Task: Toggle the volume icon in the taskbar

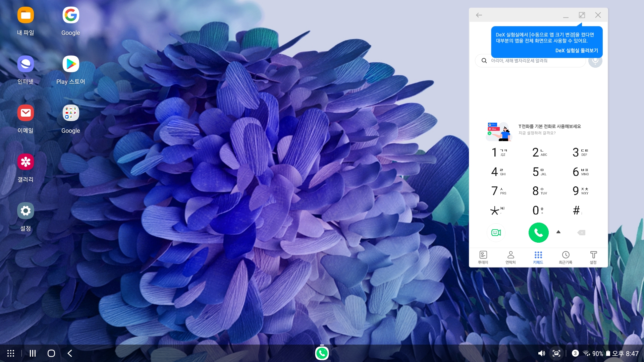Action: coord(541,353)
